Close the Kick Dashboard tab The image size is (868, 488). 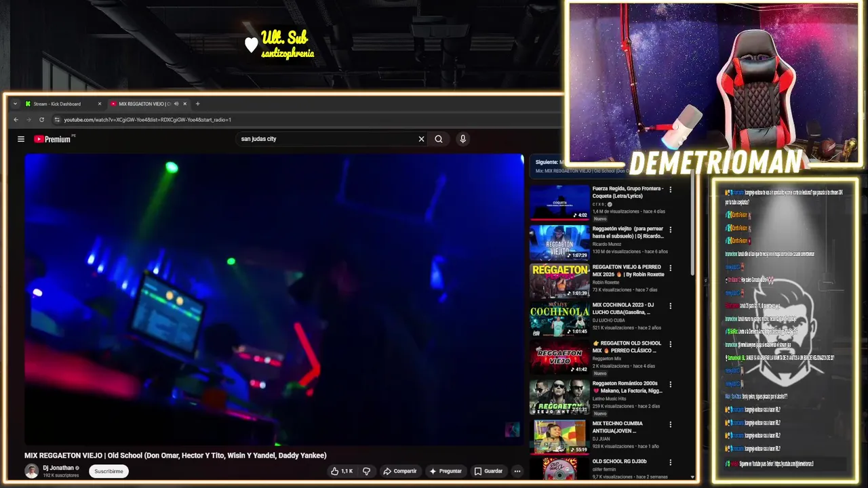[x=99, y=104]
